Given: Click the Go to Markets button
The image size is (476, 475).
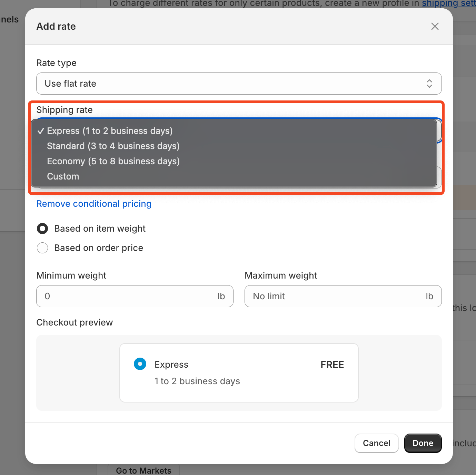Looking at the screenshot, I should [x=143, y=470].
